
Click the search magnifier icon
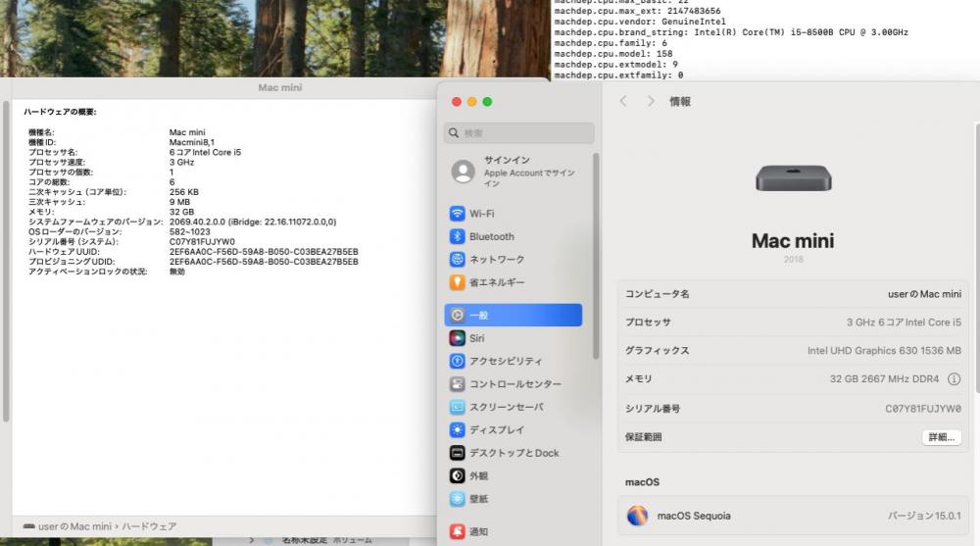click(454, 132)
